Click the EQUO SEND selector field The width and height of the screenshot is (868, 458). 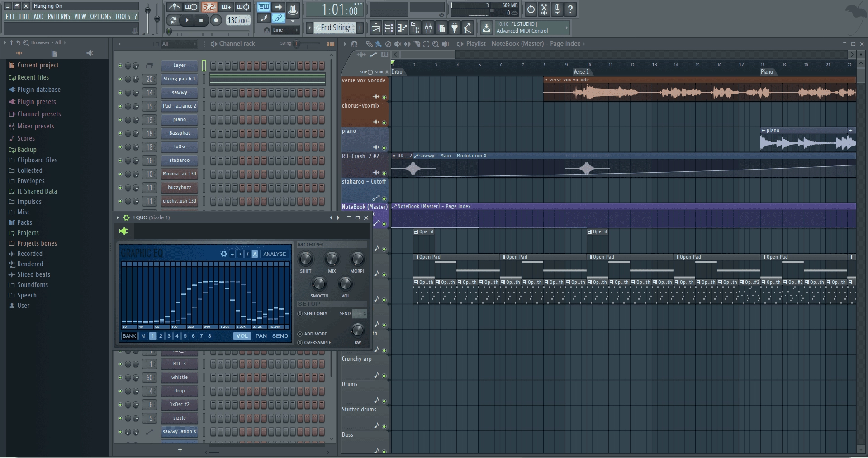tap(360, 314)
